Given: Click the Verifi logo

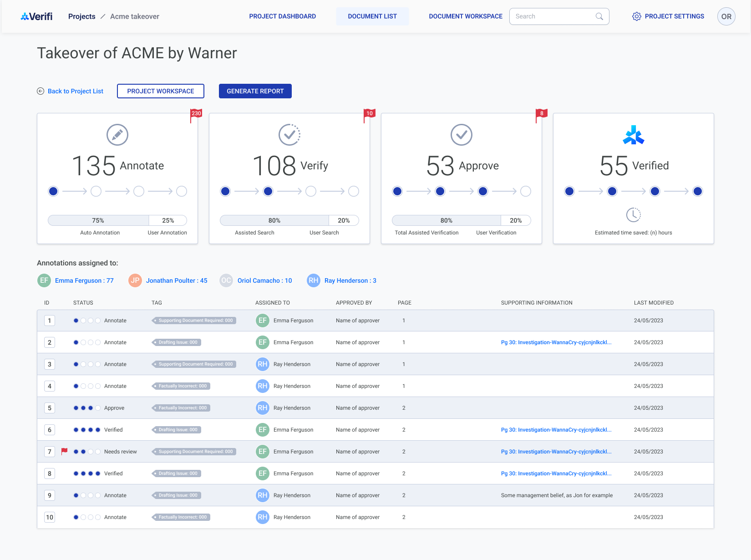Looking at the screenshot, I should coord(36,16).
